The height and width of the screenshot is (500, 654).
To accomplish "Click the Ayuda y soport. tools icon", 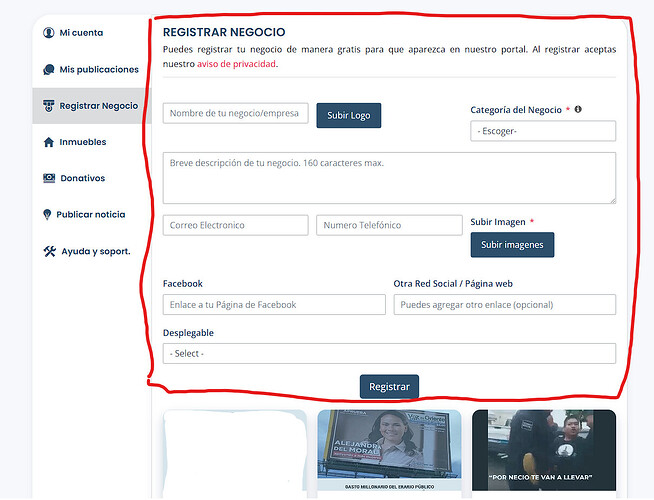I will pyautogui.click(x=49, y=251).
